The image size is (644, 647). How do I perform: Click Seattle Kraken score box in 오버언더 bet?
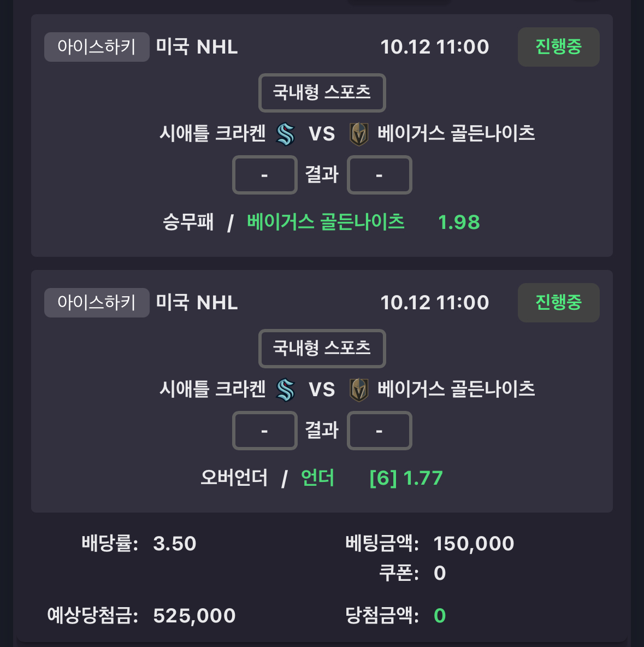265,431
